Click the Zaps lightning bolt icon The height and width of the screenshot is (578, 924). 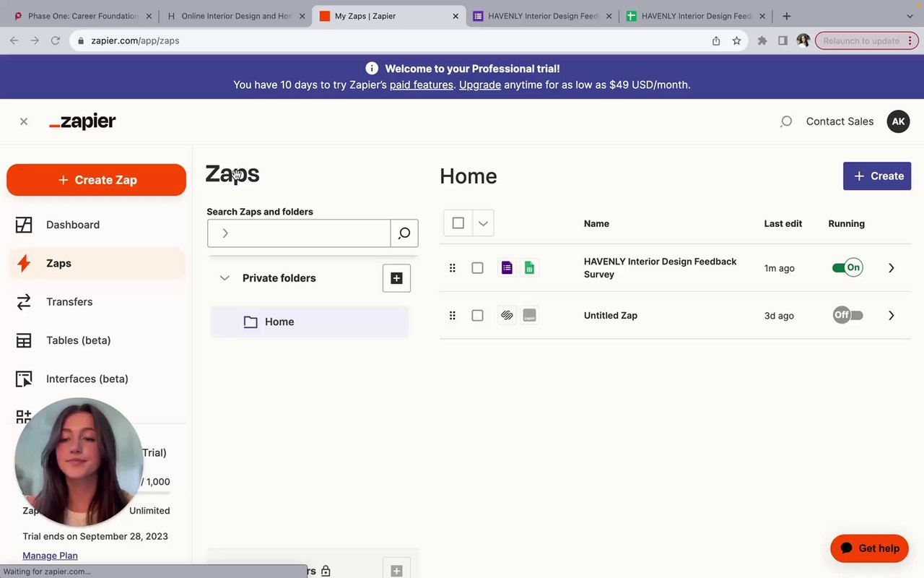24,263
